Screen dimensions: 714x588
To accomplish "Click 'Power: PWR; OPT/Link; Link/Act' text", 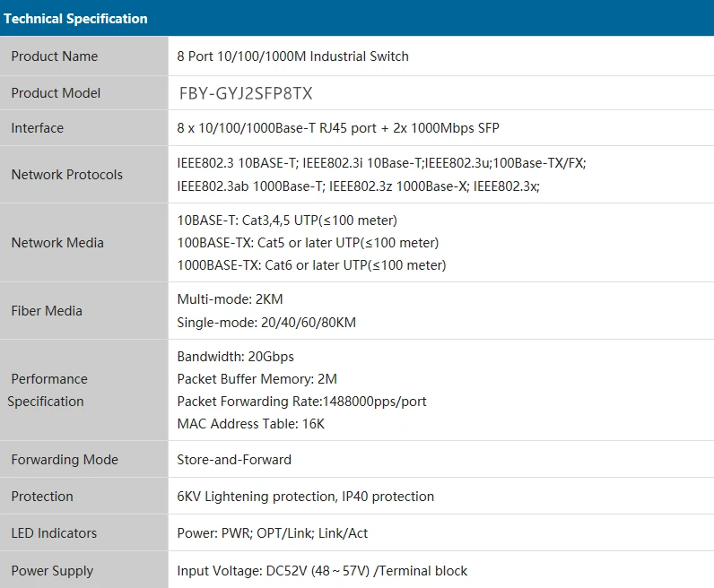I will 273,533.
